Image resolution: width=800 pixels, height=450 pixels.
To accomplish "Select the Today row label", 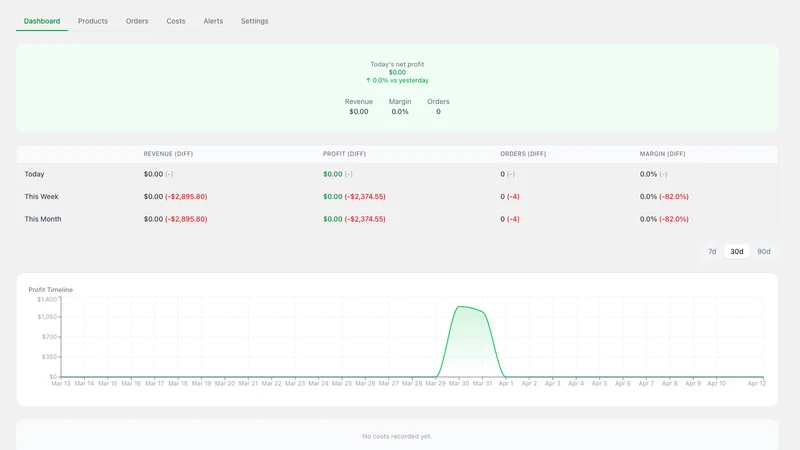I will tap(35, 174).
